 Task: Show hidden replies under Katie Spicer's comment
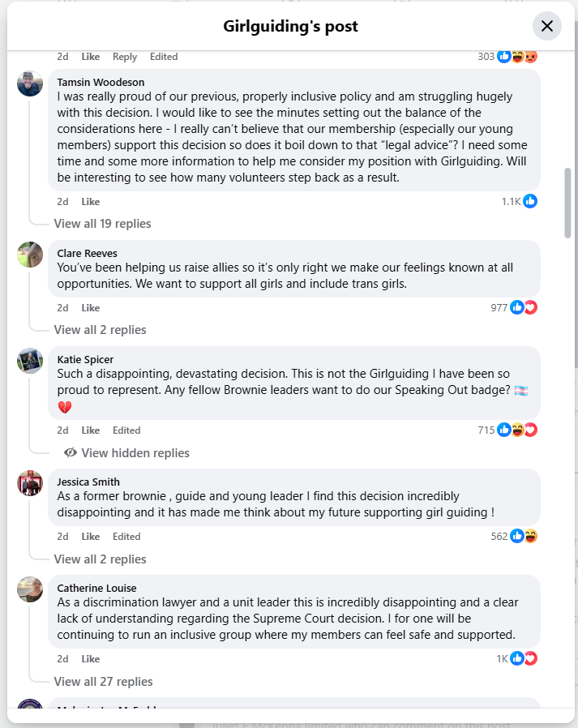(127, 453)
